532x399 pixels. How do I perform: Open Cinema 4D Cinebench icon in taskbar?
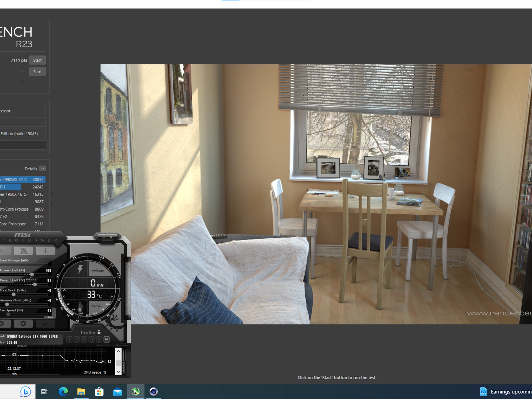154,391
